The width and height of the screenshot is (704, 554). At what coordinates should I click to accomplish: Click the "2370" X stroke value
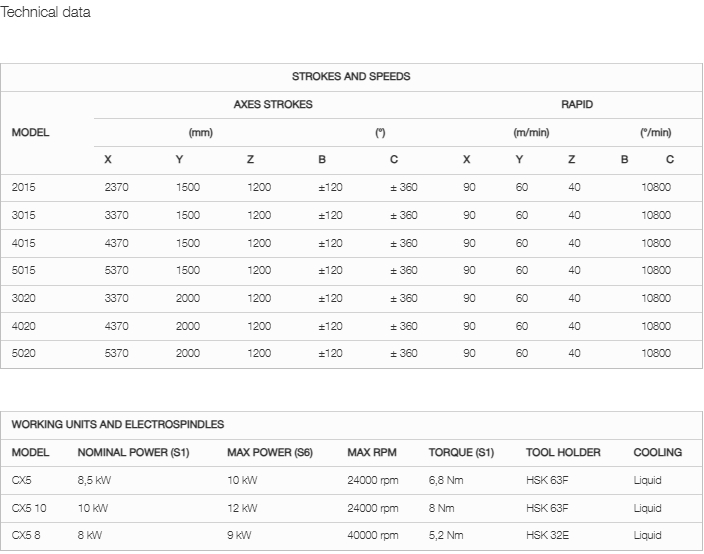pyautogui.click(x=116, y=187)
